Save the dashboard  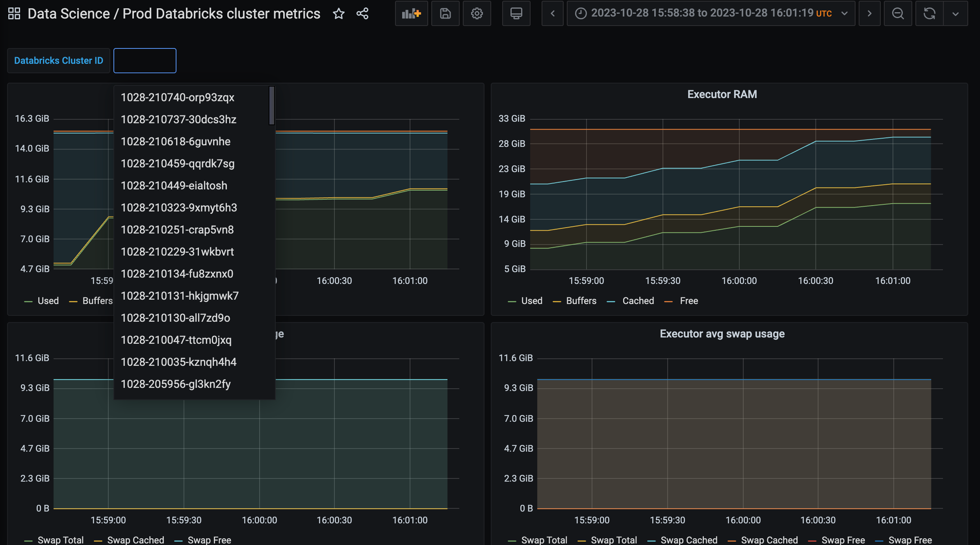[445, 14]
